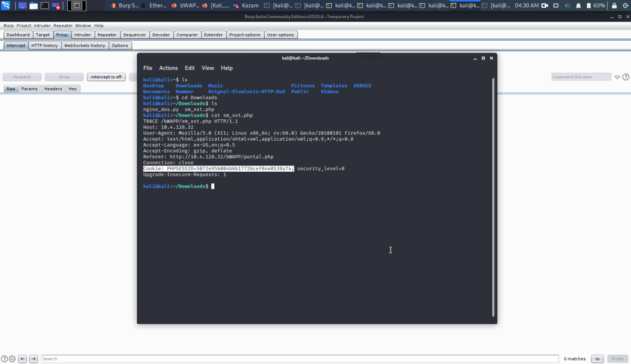Open the search settings gear icon
Screen dimensions: 631x364
point(13,359)
